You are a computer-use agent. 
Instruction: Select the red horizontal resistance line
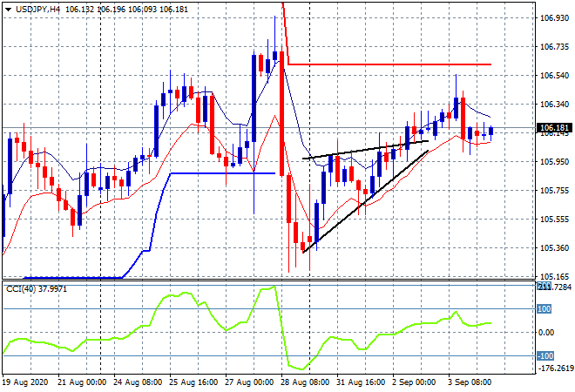389,64
